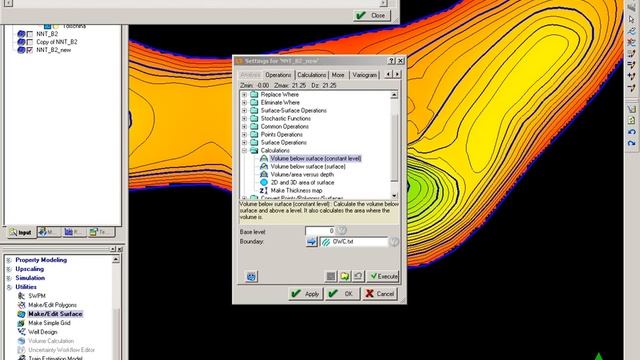Click the Volume/area versus depth icon
Image resolution: width=640 pixels, height=360 pixels.
click(x=264, y=174)
